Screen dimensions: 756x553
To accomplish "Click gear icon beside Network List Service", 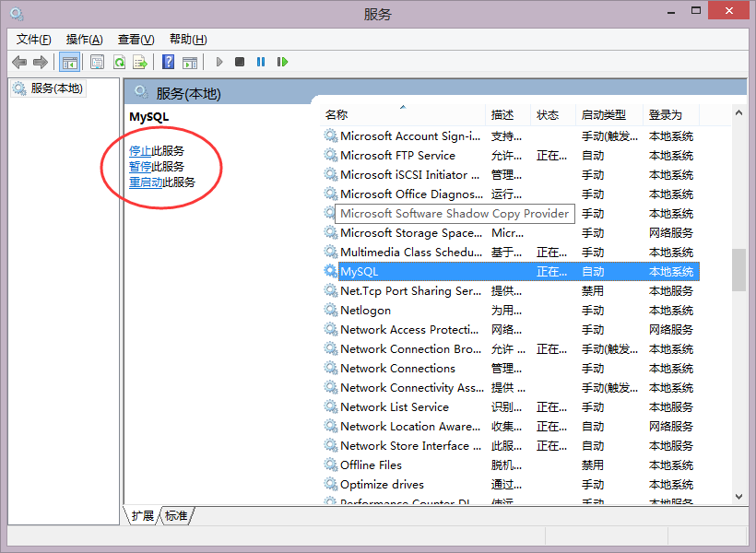I will click(330, 406).
